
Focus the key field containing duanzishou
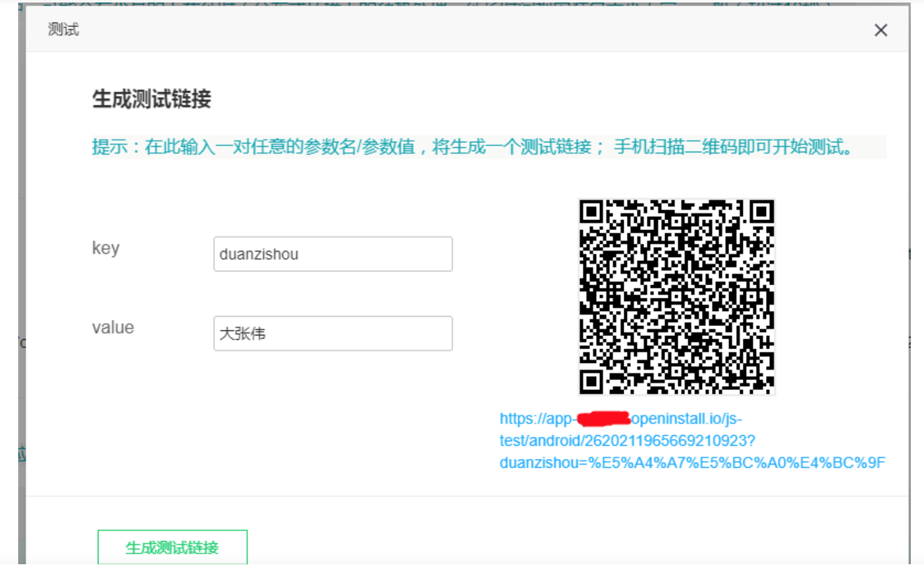[333, 254]
